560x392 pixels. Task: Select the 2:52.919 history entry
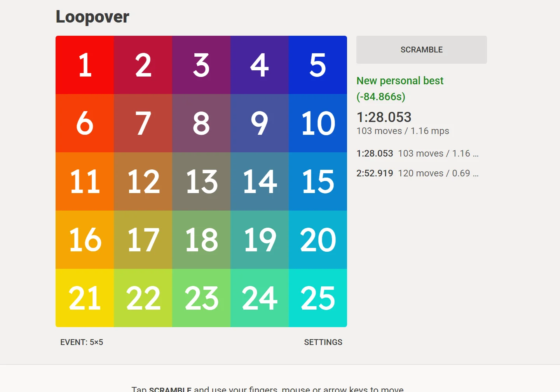(417, 173)
